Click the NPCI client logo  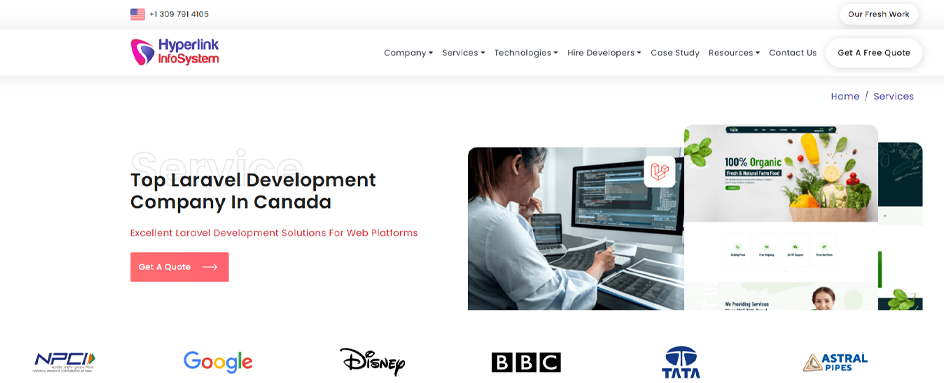tap(64, 362)
